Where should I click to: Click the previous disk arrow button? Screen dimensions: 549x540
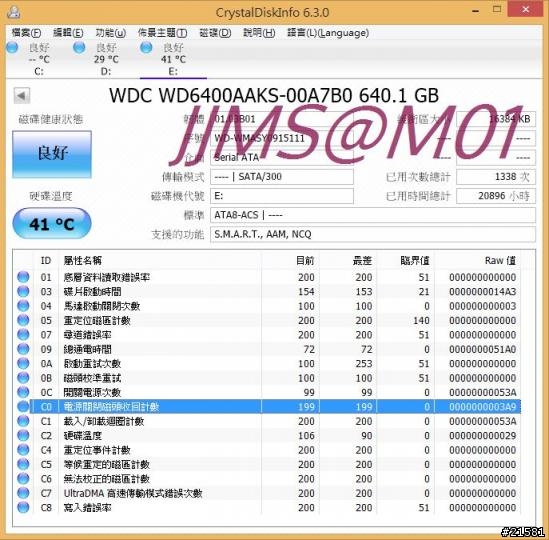pyautogui.click(x=22, y=96)
